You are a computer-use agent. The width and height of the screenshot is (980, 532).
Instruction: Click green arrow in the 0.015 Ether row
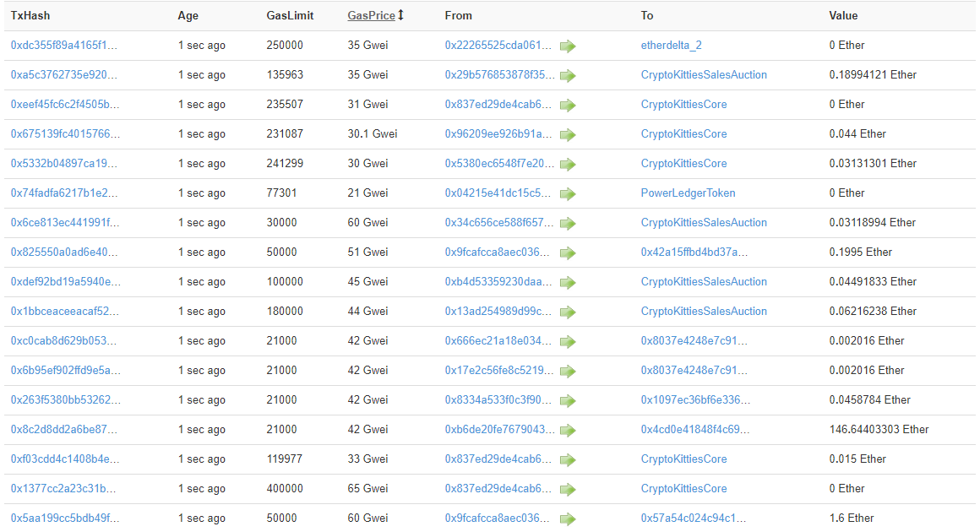tap(568, 460)
